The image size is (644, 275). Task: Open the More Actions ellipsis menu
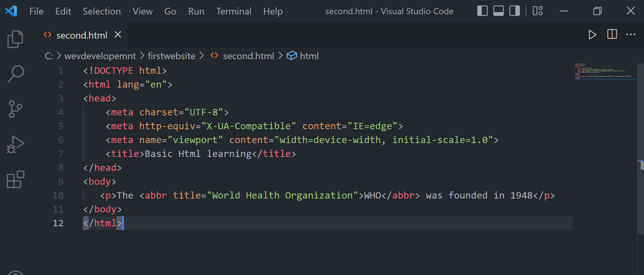coord(630,35)
